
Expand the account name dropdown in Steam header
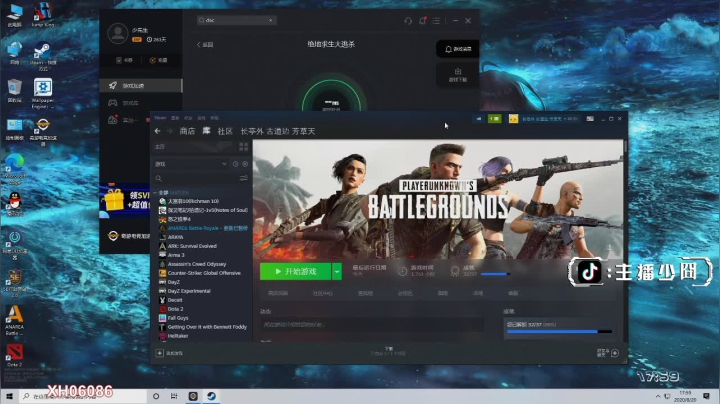(x=550, y=118)
